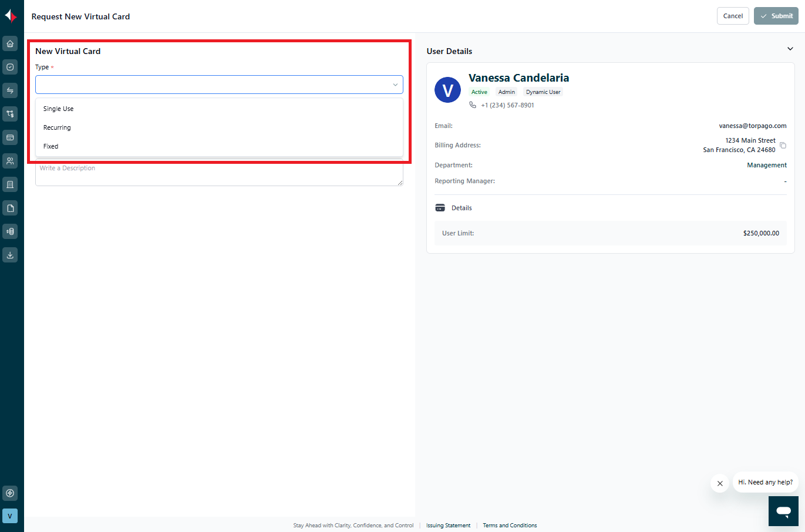Click the Dynamic User badge
Image resolution: width=805 pixels, height=532 pixels.
(543, 92)
